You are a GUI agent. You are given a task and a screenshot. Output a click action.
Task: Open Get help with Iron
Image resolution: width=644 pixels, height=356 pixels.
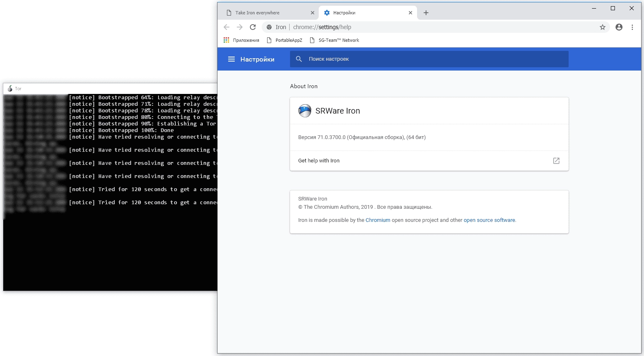click(429, 161)
